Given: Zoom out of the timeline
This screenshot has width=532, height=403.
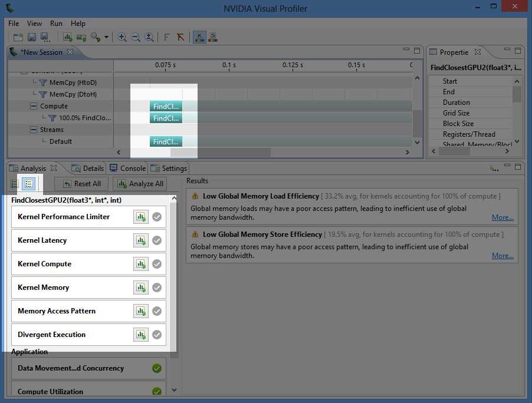Looking at the screenshot, I should [x=136, y=37].
